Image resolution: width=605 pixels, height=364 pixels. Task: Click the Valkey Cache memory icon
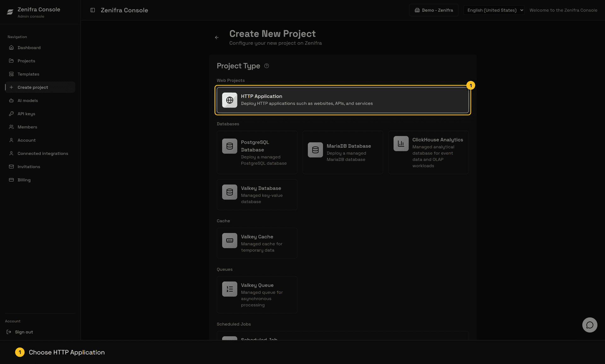click(x=230, y=241)
